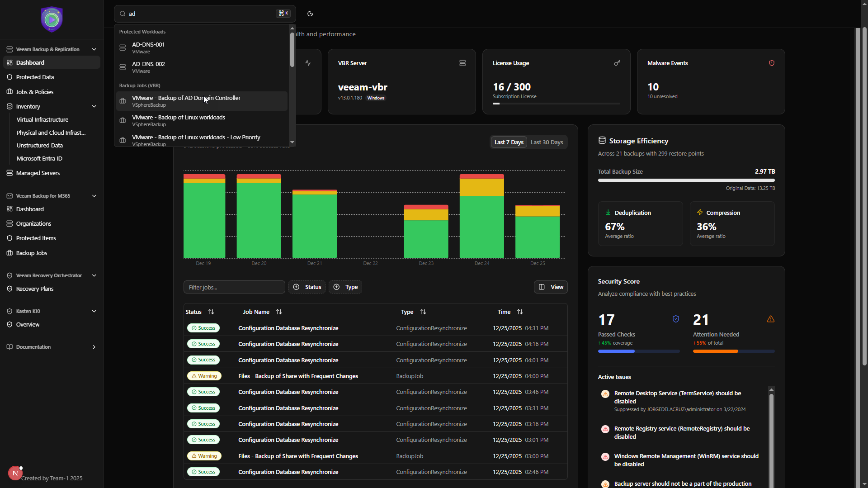Switch chart to Last 30 Days
The image size is (868, 488).
546,142
